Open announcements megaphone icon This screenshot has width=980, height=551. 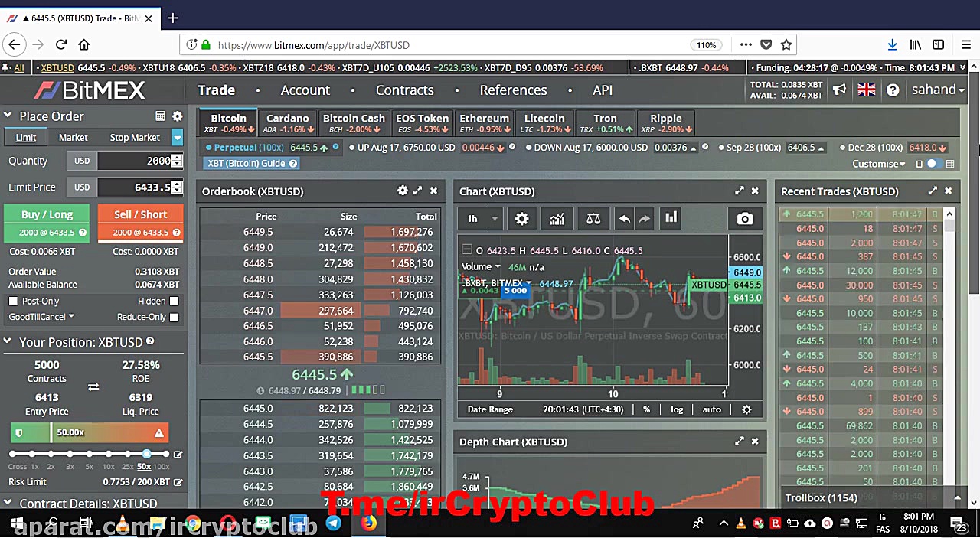(840, 90)
